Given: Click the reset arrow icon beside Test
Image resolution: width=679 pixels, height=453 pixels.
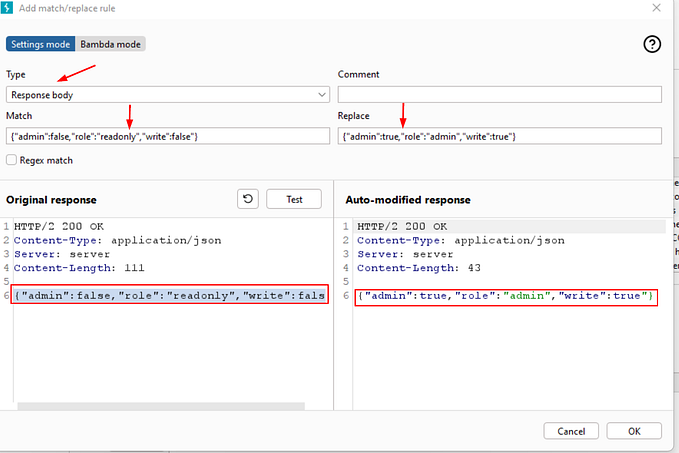Looking at the screenshot, I should point(248,199).
